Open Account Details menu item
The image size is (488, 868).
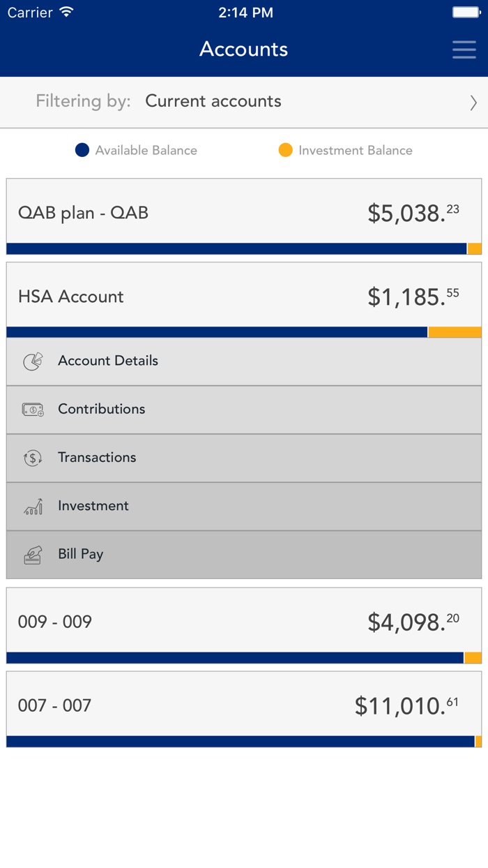tap(108, 361)
